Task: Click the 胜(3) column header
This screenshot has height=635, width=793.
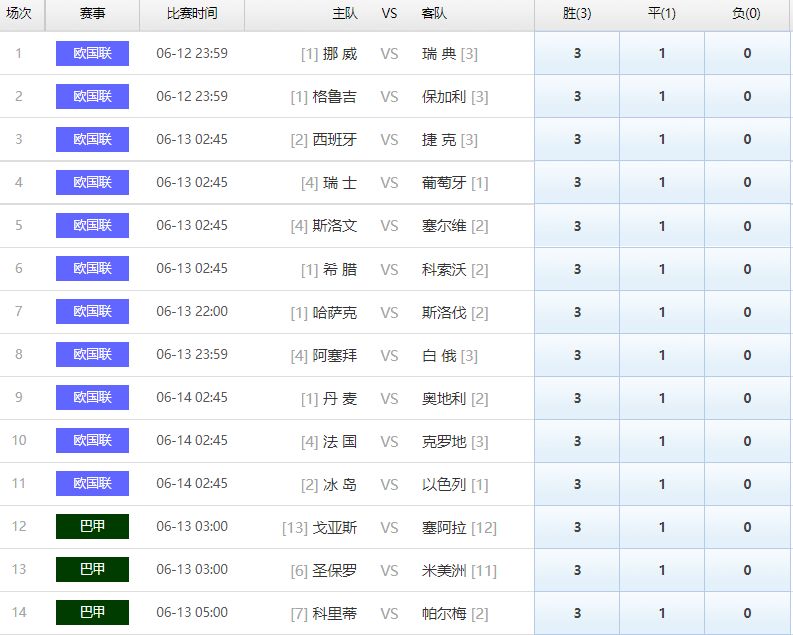Action: (x=577, y=13)
